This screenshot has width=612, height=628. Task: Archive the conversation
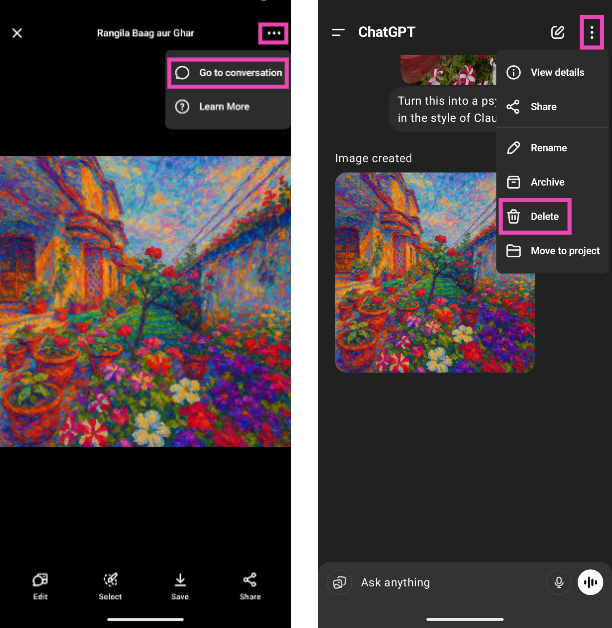coord(552,182)
